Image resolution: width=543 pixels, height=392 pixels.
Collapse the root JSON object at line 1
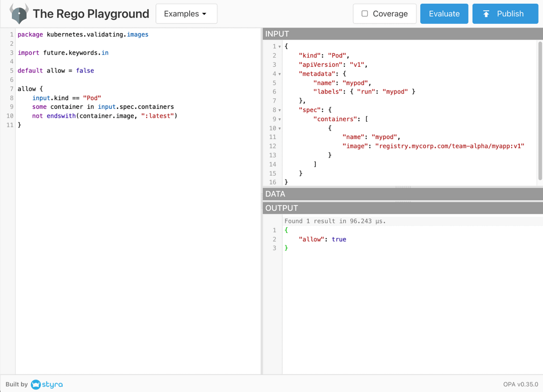(x=280, y=46)
